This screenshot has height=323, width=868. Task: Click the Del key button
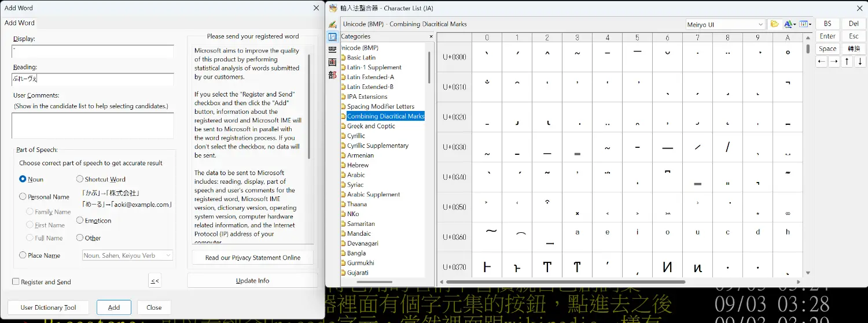click(x=854, y=24)
